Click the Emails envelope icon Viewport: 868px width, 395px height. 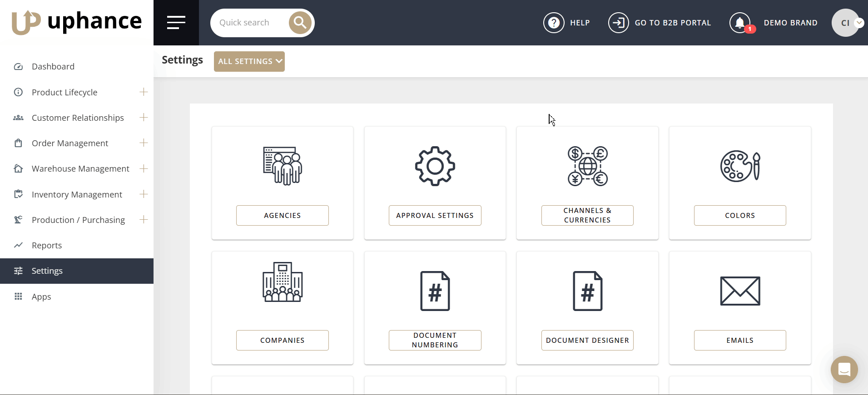[739, 291]
